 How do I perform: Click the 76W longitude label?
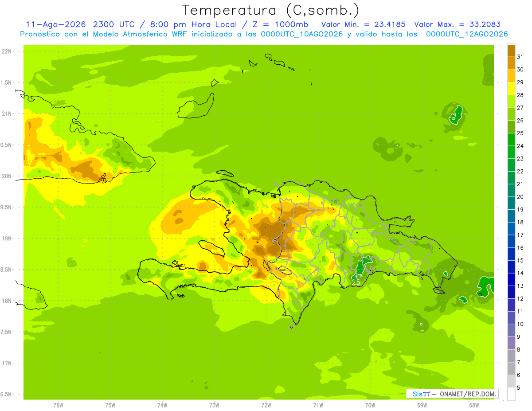pos(58,405)
